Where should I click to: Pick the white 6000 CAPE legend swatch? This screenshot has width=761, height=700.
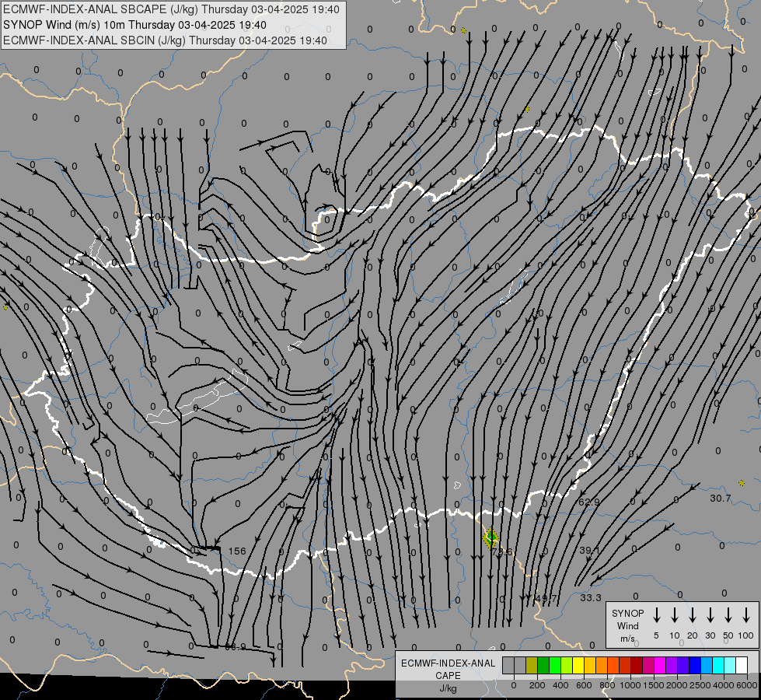(741, 665)
